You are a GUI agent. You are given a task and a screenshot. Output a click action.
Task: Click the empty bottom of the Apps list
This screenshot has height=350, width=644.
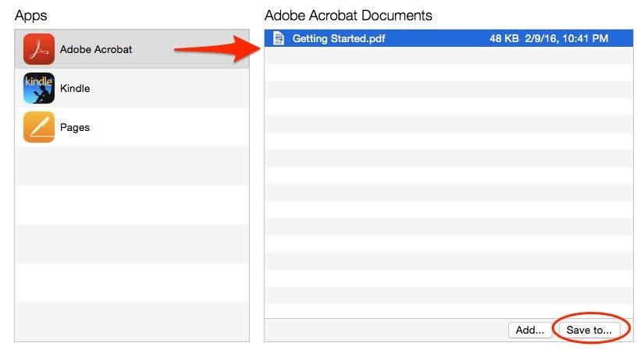click(x=132, y=322)
